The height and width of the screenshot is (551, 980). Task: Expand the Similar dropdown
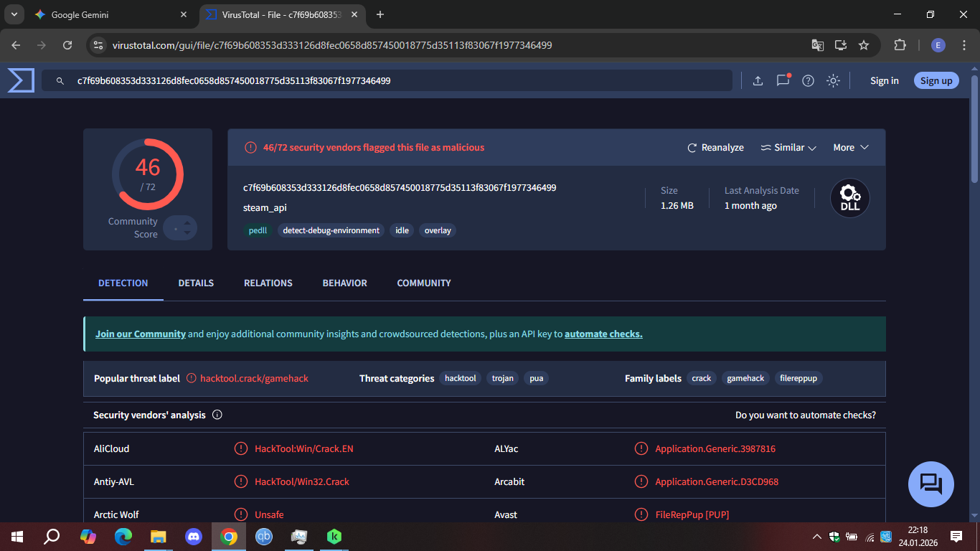point(788,148)
